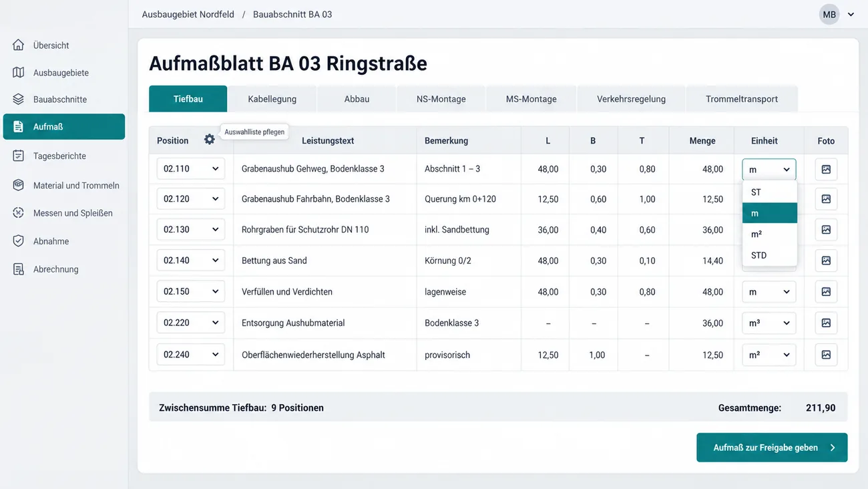This screenshot has height=489, width=868.
Task: Click the MB user avatar
Action: pos(829,15)
